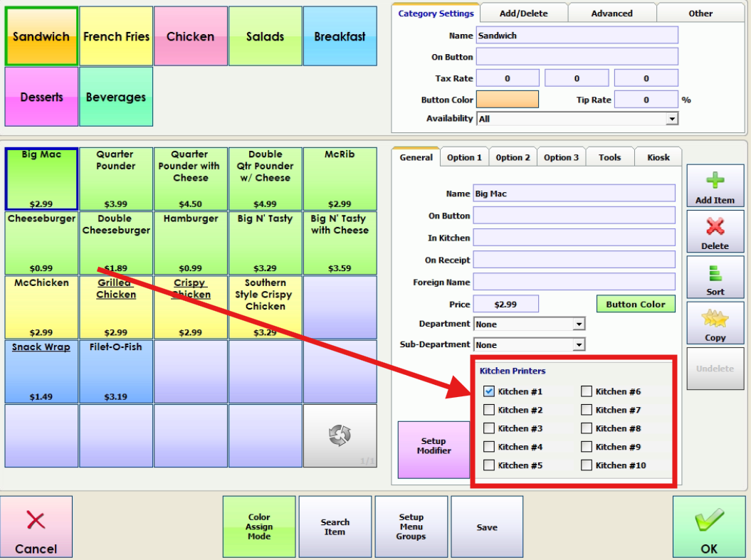Screen dimensions: 751x560
Task: Click the category Name field showing Sandwich
Action: (577, 36)
